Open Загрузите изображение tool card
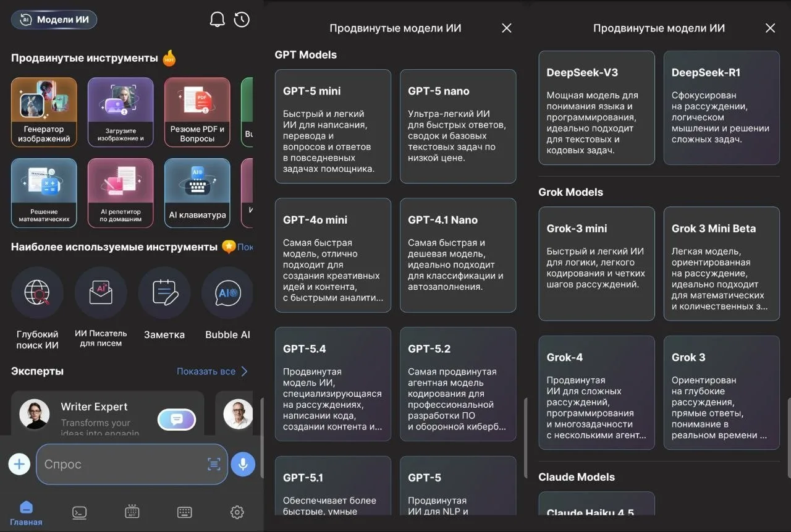This screenshot has height=532, width=791. (x=121, y=112)
